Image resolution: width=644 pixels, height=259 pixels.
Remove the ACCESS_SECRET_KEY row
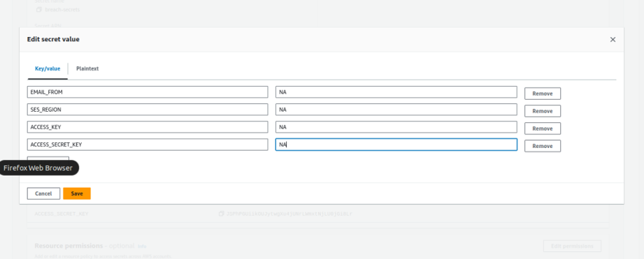542,146
